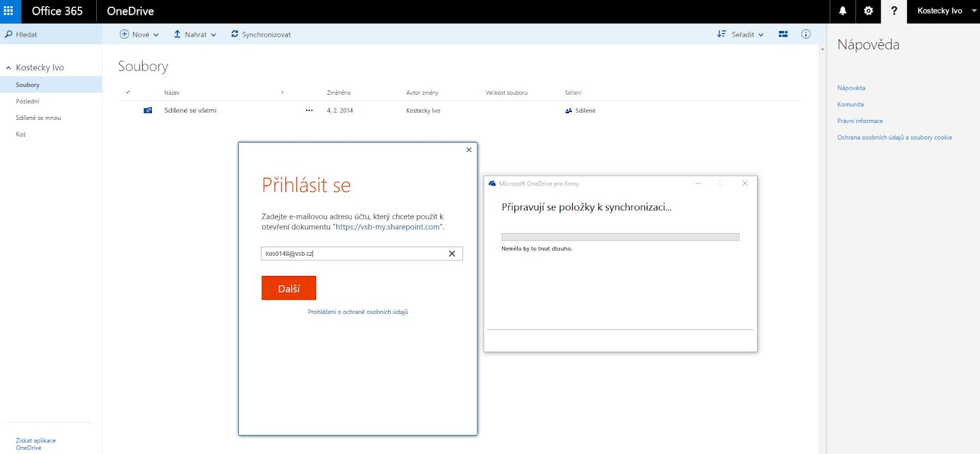This screenshot has height=454, width=980.
Task: Sort by the Změněno column header
Action: [x=339, y=93]
